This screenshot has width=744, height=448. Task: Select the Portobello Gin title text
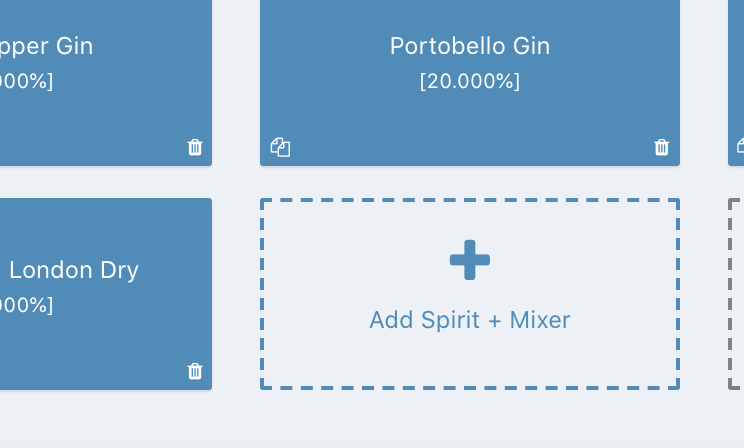click(x=469, y=46)
